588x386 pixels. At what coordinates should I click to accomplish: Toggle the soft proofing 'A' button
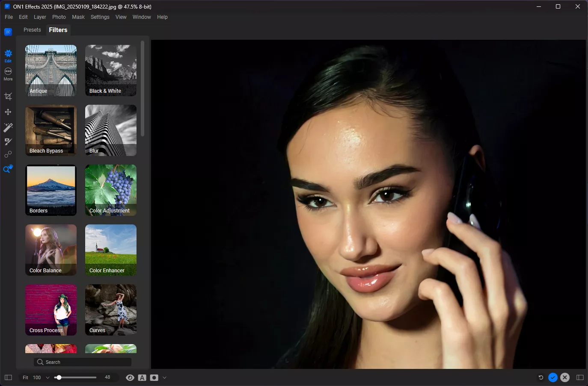(142, 377)
